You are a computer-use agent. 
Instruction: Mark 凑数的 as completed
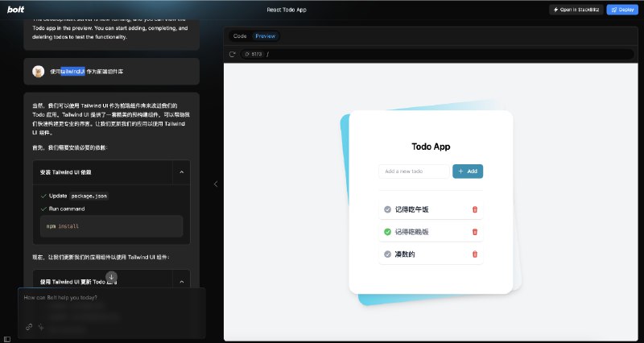pos(387,254)
